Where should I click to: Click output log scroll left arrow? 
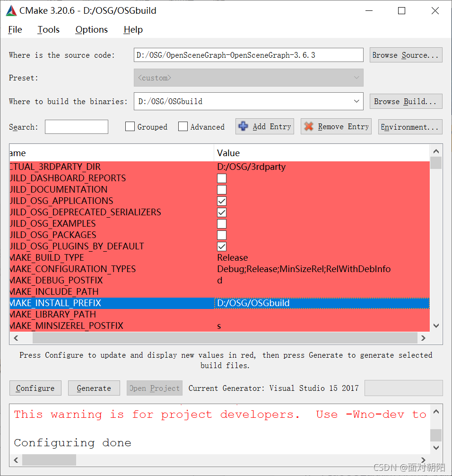16,460
